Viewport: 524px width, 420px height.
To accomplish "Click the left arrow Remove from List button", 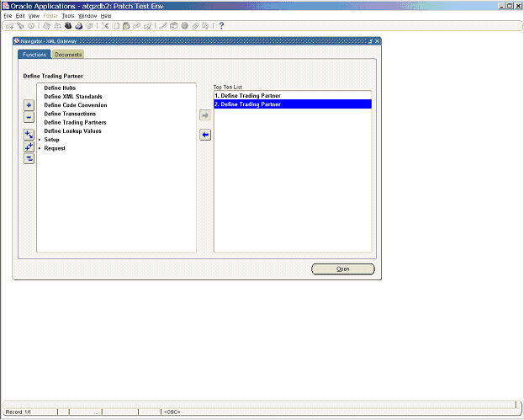I will (x=205, y=135).
